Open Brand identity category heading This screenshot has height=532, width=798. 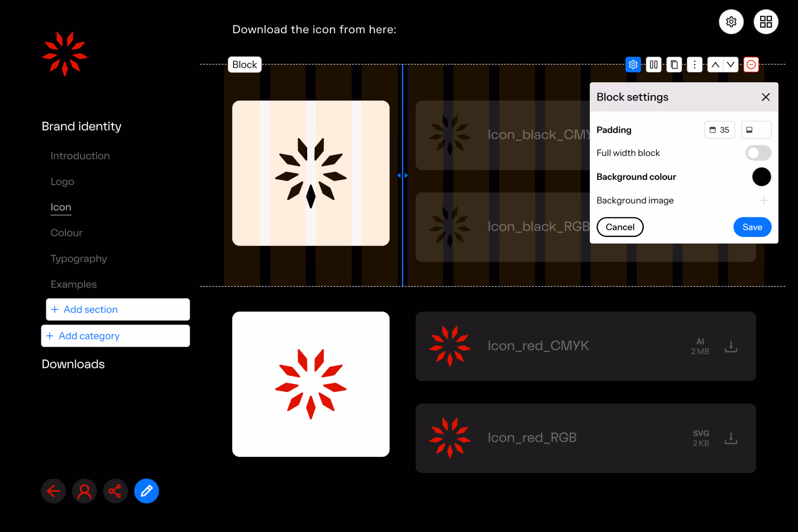point(81,126)
